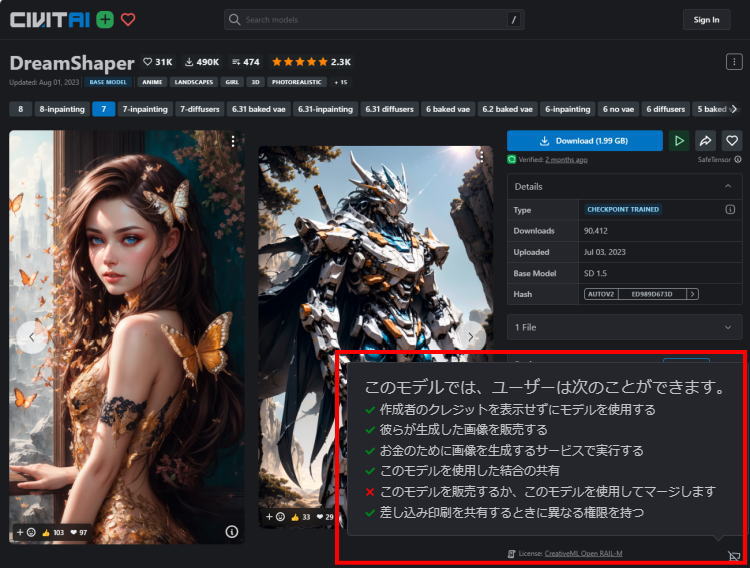Click the 490K downloads counter
Viewport: 750px width, 568px height.
202,62
